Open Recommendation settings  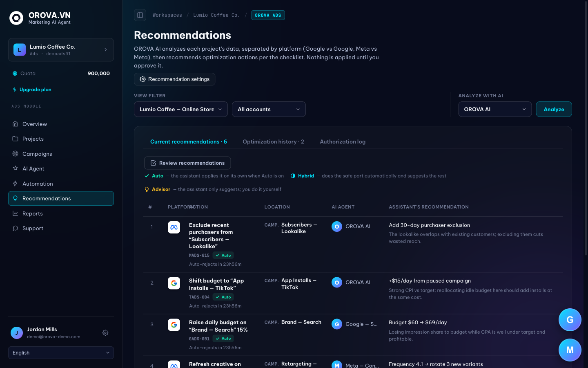click(174, 79)
